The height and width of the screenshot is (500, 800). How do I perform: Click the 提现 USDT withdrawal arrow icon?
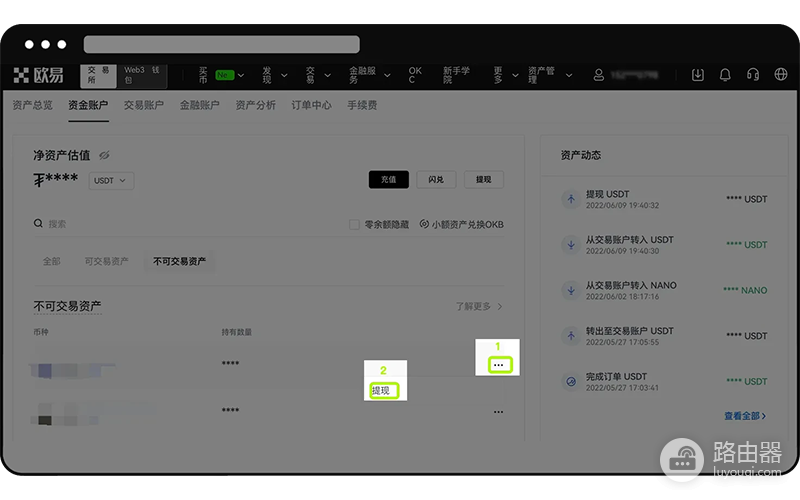point(571,199)
